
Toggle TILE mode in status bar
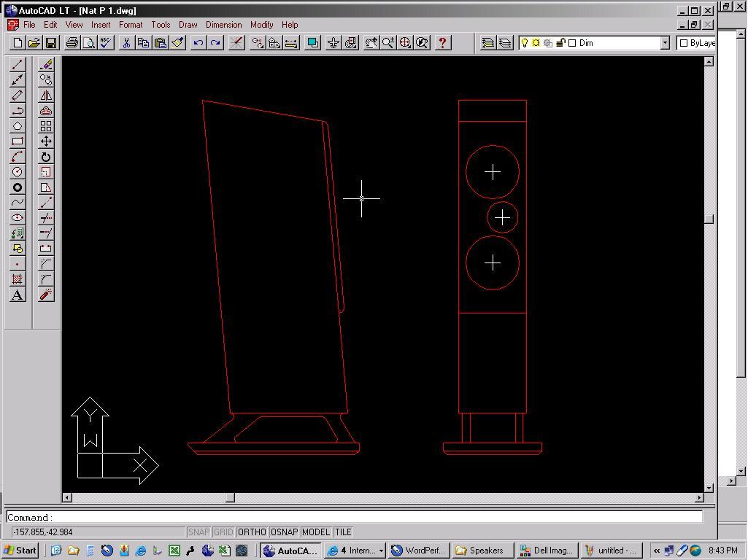pos(343,532)
